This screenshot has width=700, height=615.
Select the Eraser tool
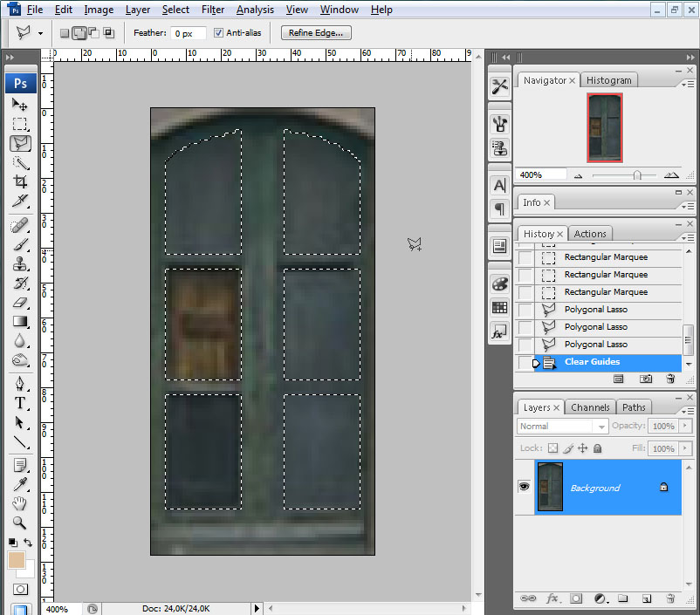pyautogui.click(x=20, y=303)
